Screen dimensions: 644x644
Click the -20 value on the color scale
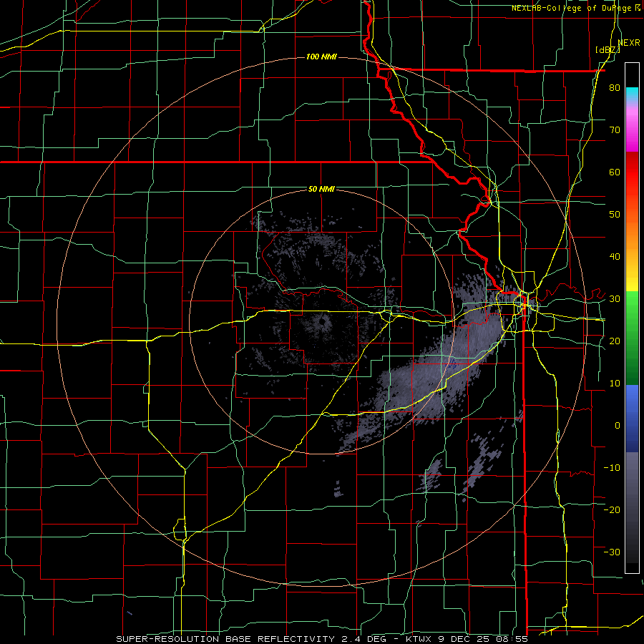click(612, 510)
